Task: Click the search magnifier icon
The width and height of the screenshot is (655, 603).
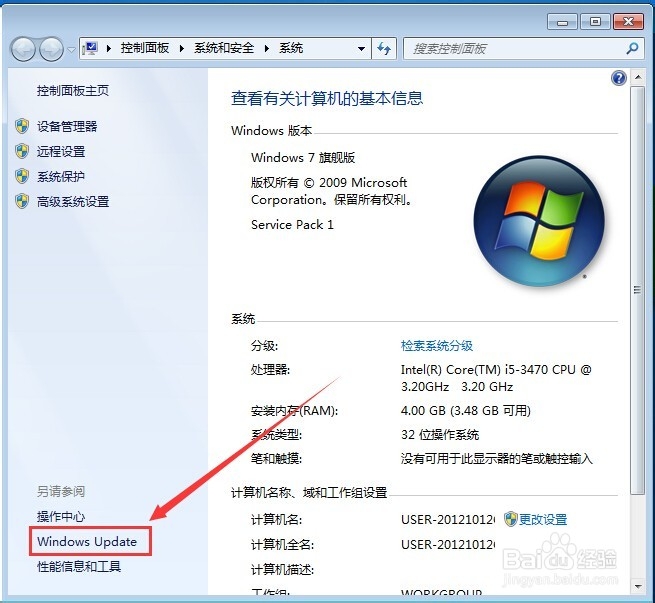Action: (632, 48)
